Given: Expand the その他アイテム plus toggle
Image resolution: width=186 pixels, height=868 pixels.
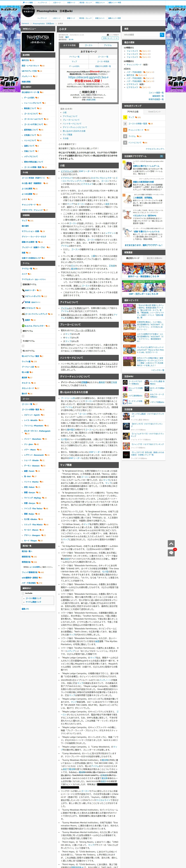Looking at the screenshot, I should pos(23,346).
